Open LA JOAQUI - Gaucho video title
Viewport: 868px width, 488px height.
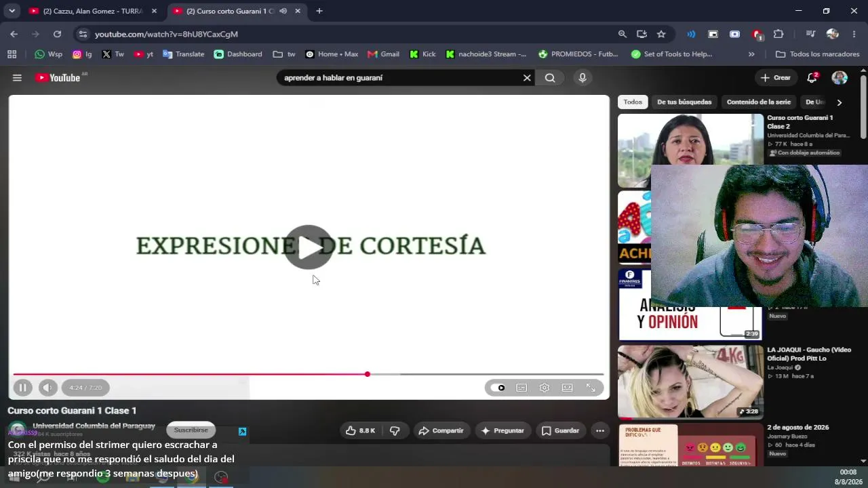pos(809,354)
